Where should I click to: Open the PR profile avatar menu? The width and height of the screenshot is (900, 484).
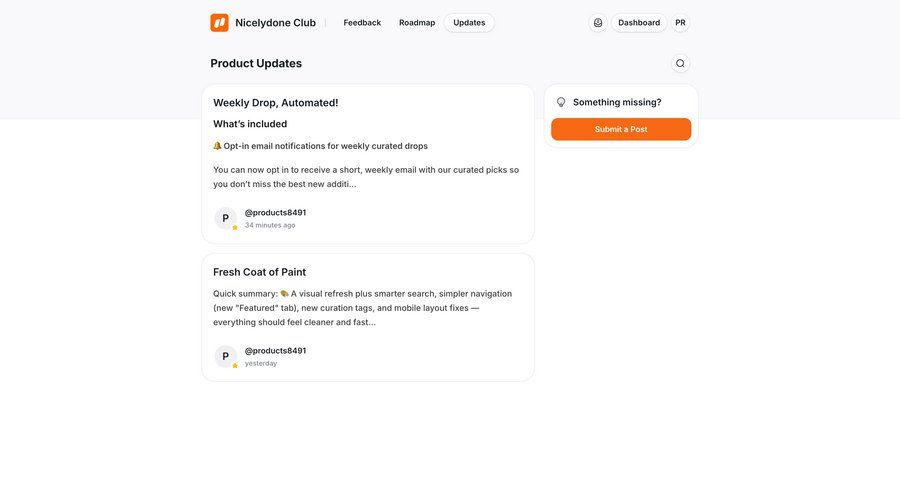(x=680, y=23)
